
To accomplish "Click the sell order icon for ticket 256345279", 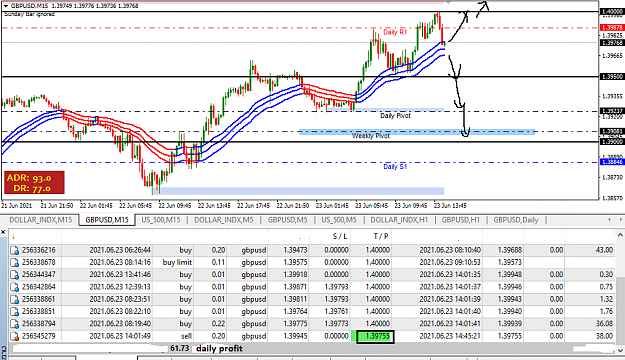I will 14,336.
